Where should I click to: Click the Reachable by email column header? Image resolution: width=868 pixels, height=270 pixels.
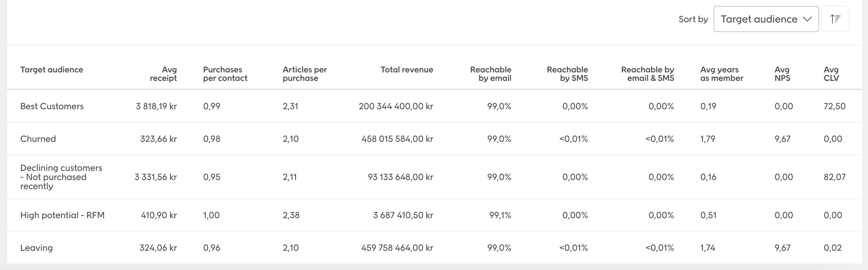(x=490, y=74)
